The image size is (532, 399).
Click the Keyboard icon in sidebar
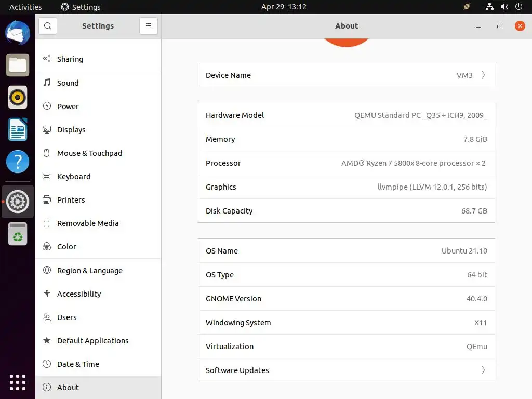tap(47, 176)
